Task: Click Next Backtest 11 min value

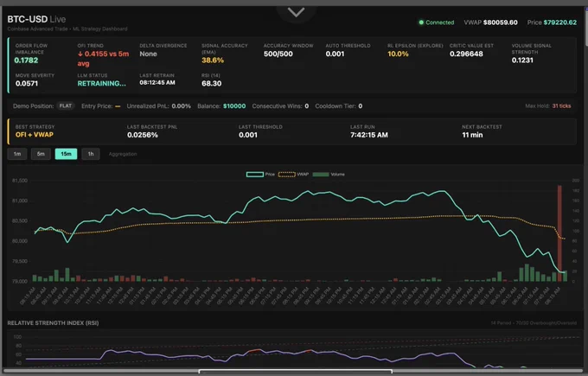Action: (472, 135)
